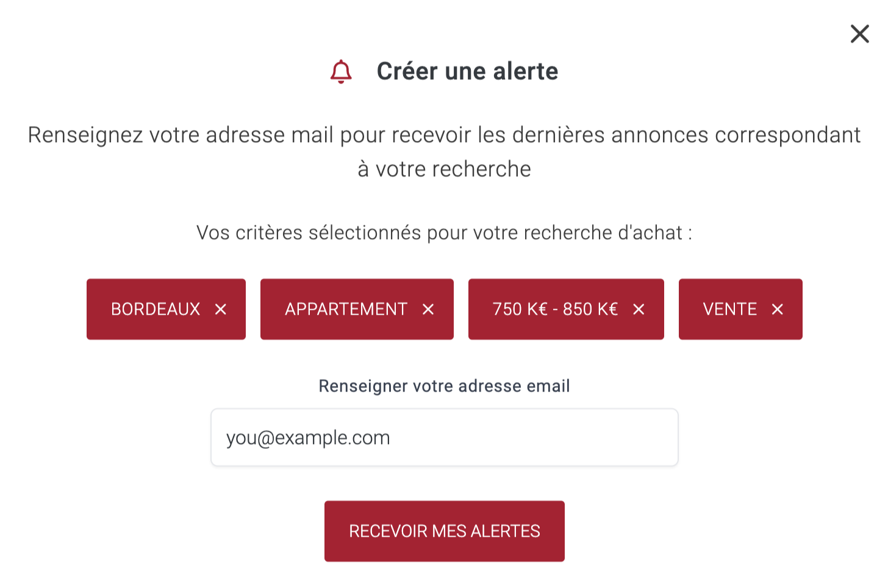Click the Créer une alerte heading
888x588 pixels.
467,71
